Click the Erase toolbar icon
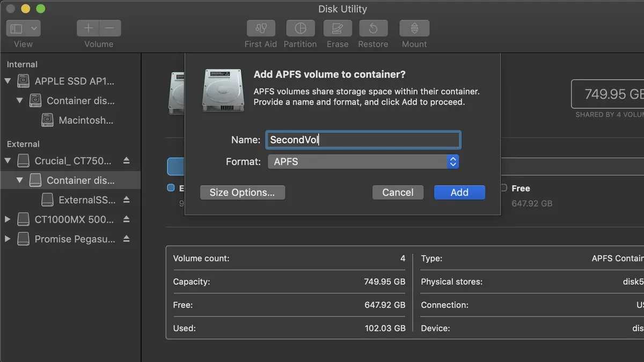 point(338,28)
